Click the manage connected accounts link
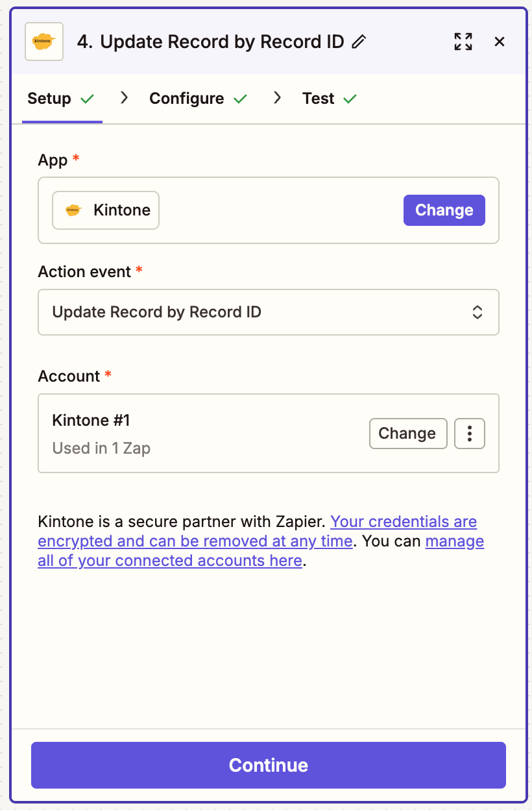 [454, 541]
